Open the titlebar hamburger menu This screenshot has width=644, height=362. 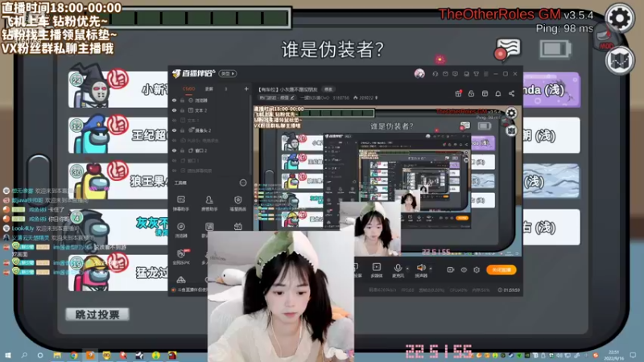(x=486, y=74)
